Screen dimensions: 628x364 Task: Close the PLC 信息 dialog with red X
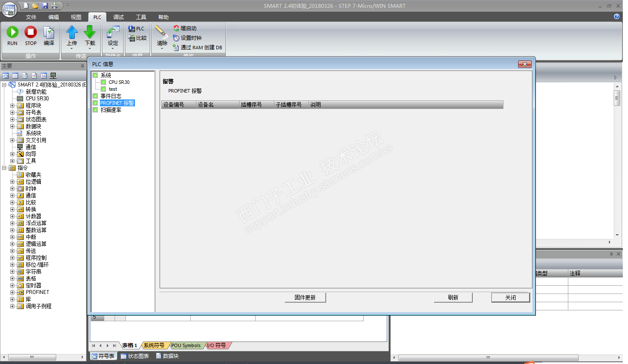coord(525,64)
